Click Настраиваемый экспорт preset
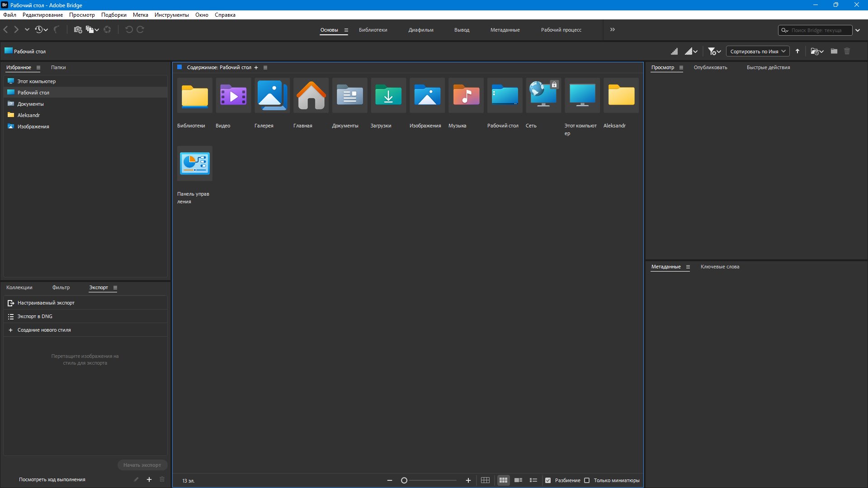 tap(46, 303)
